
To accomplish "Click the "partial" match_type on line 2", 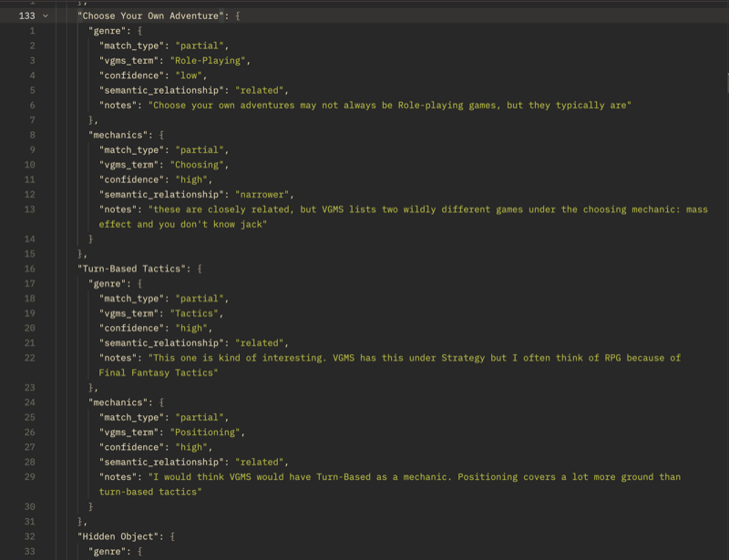I will 200,46.
